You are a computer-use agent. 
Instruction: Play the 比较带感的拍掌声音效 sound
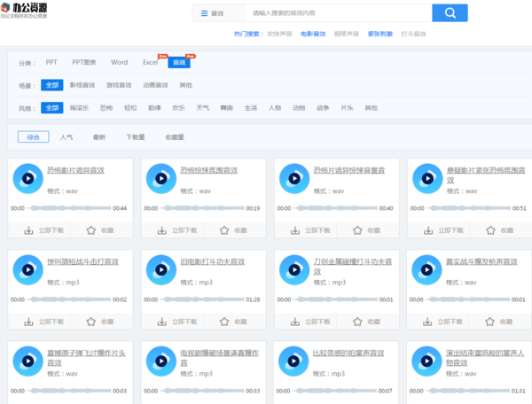[293, 361]
